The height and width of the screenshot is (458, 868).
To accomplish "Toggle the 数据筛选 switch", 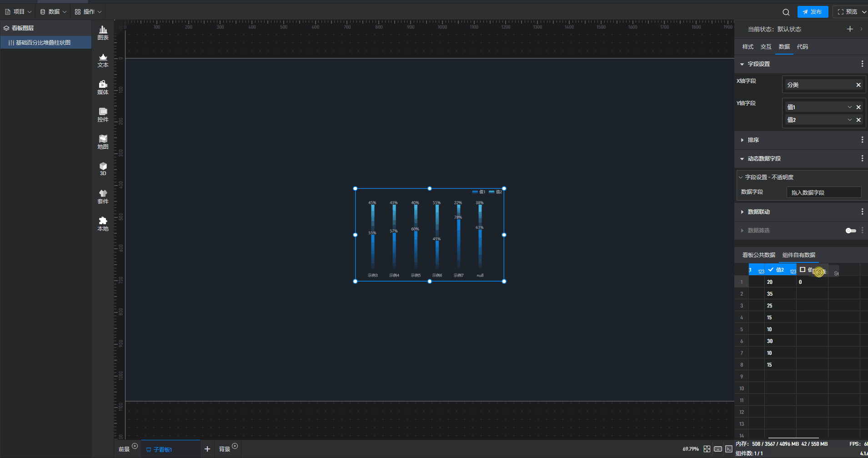I will 851,231.
